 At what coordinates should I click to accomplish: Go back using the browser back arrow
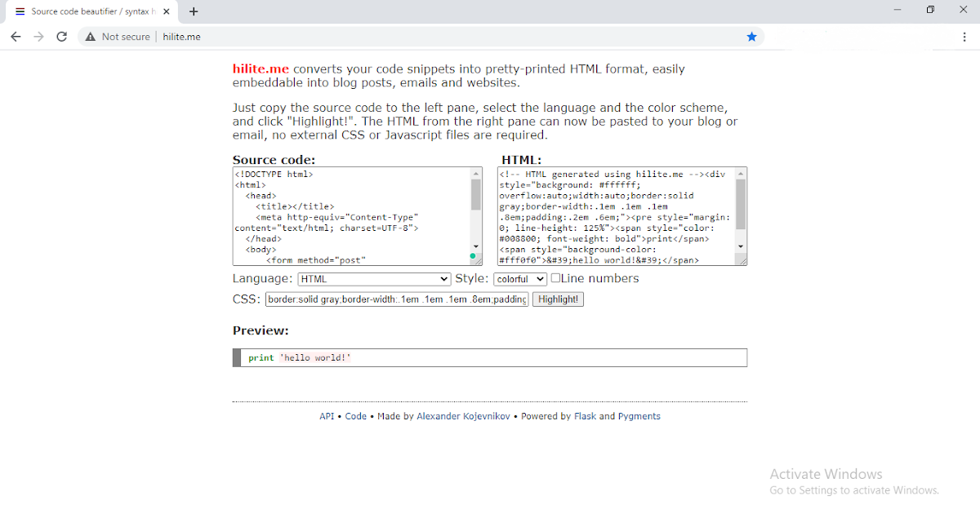click(16, 36)
